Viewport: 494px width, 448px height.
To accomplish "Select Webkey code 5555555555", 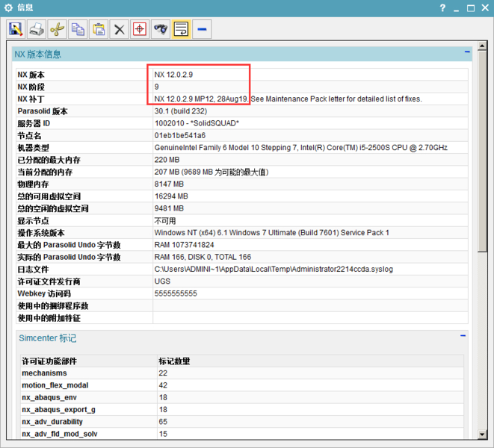I will (176, 293).
